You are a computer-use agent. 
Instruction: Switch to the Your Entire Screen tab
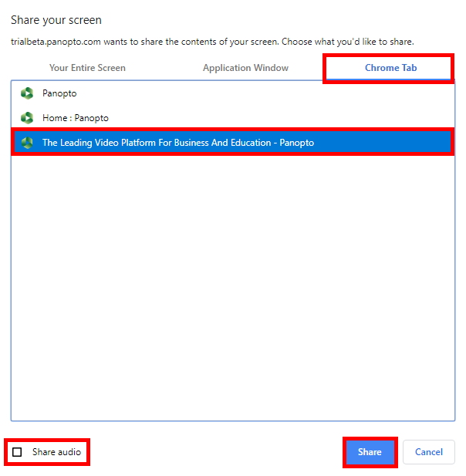point(87,68)
